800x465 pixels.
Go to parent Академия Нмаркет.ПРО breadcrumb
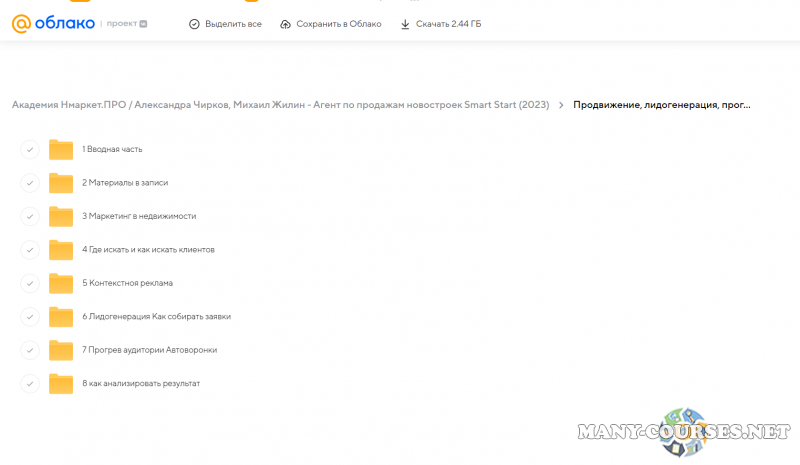280,105
